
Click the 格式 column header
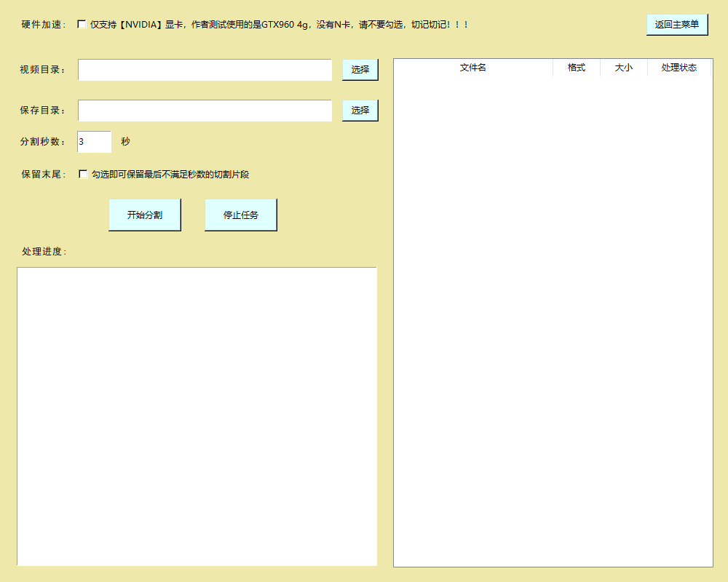[x=576, y=68]
